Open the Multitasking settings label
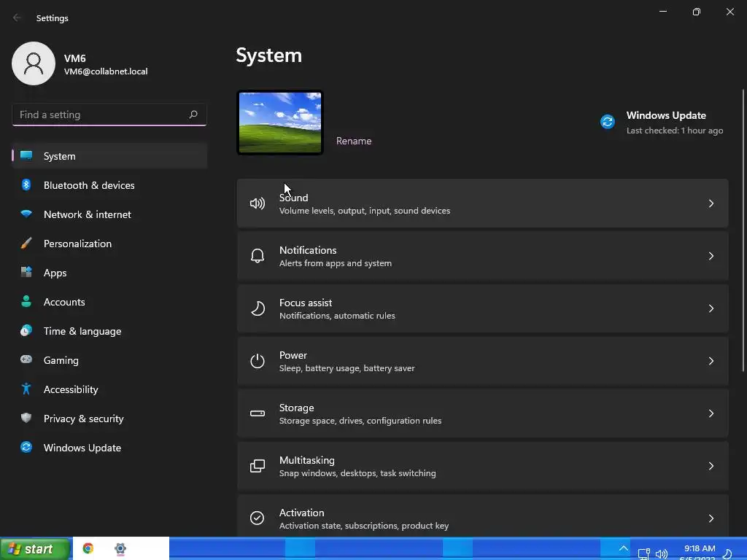 307,460
